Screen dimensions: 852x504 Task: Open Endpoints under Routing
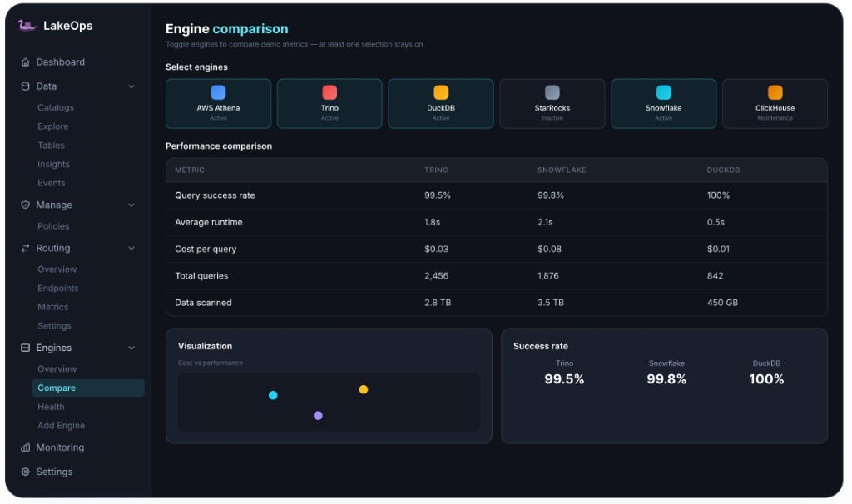pyautogui.click(x=57, y=288)
